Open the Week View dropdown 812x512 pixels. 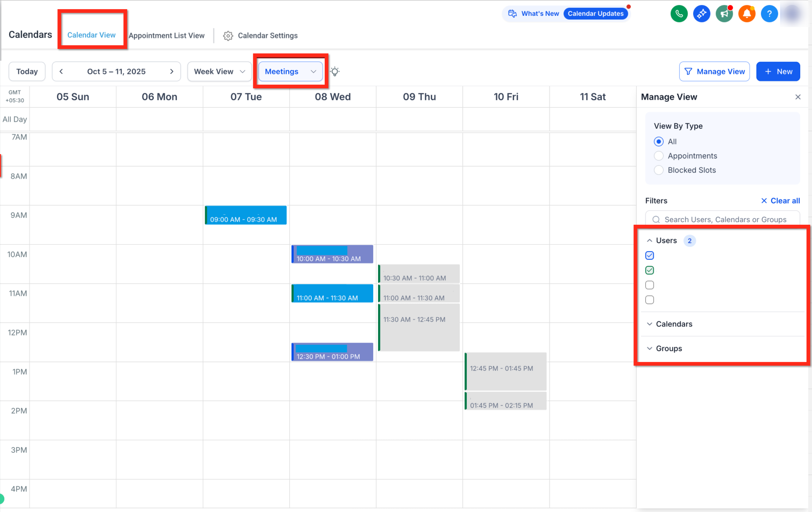tap(219, 71)
